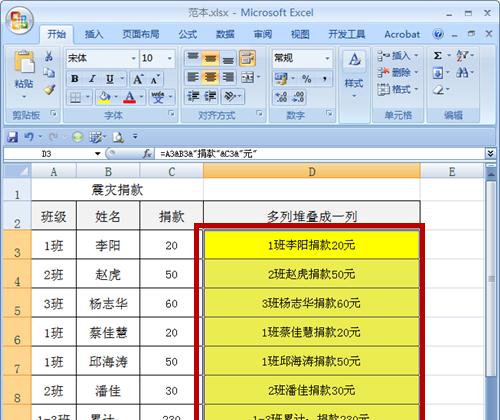Switch to 开始 Home tab

coord(57,34)
